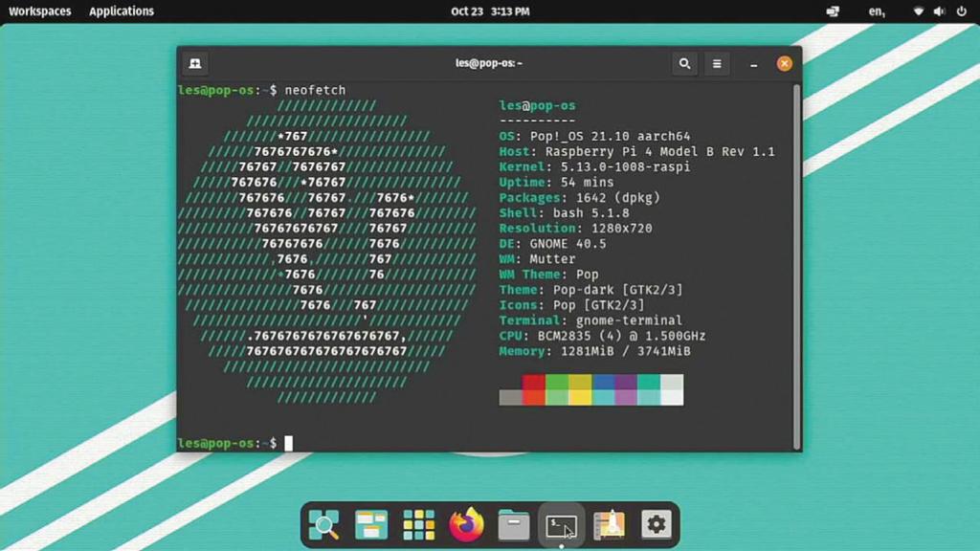Open a new tab in the terminal

pos(195,64)
